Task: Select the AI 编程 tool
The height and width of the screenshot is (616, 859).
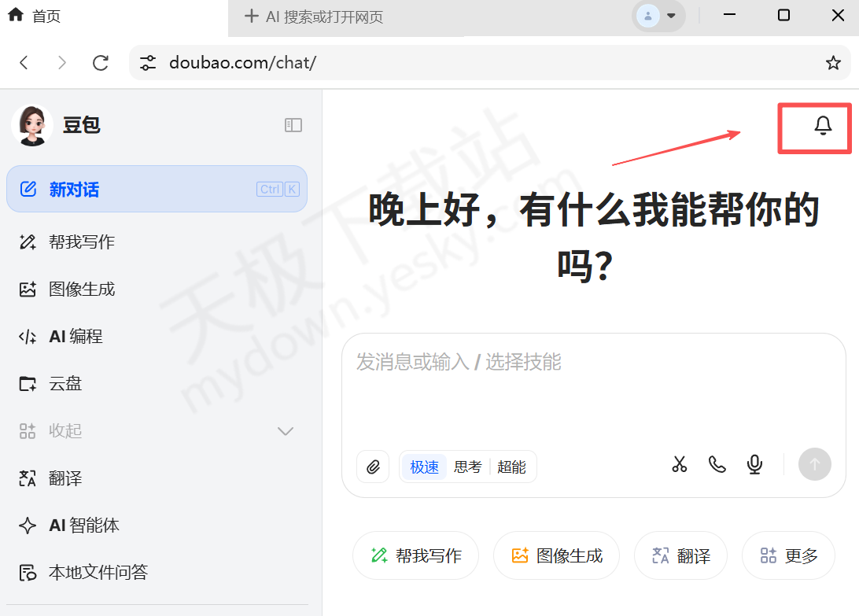Action: [x=75, y=336]
